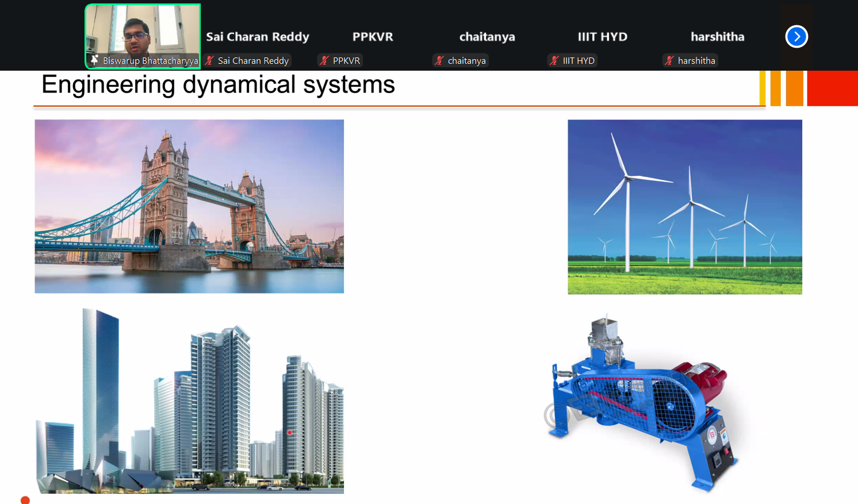Viewport: 858px width, 504px height.
Task: Select Biswarup Bhattacharyya's video thumbnail
Action: pyautogui.click(x=143, y=32)
